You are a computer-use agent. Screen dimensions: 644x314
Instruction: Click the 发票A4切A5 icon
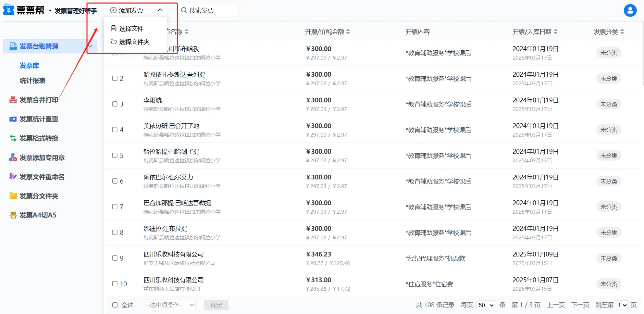tap(13, 215)
